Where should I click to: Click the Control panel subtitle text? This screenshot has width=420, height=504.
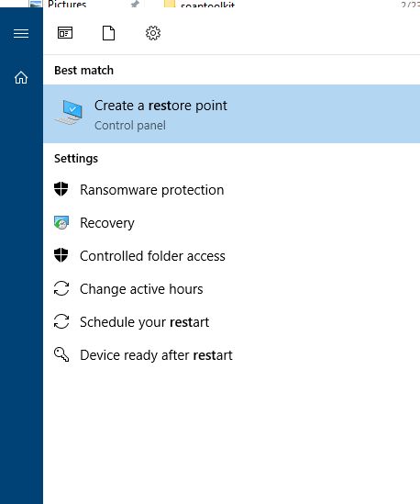tap(130, 126)
